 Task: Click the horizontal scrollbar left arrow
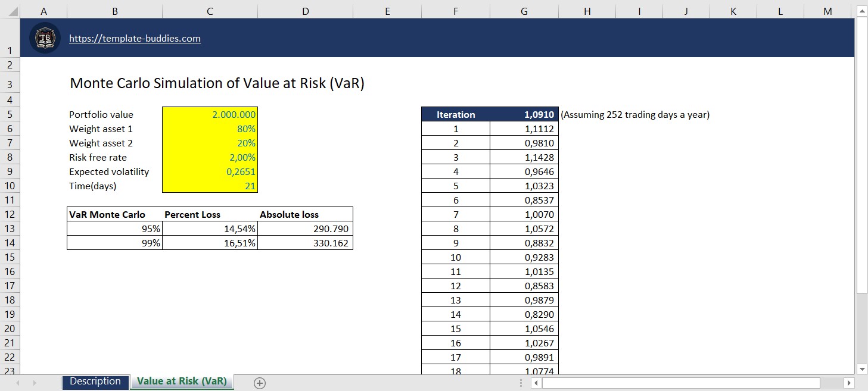(536, 383)
